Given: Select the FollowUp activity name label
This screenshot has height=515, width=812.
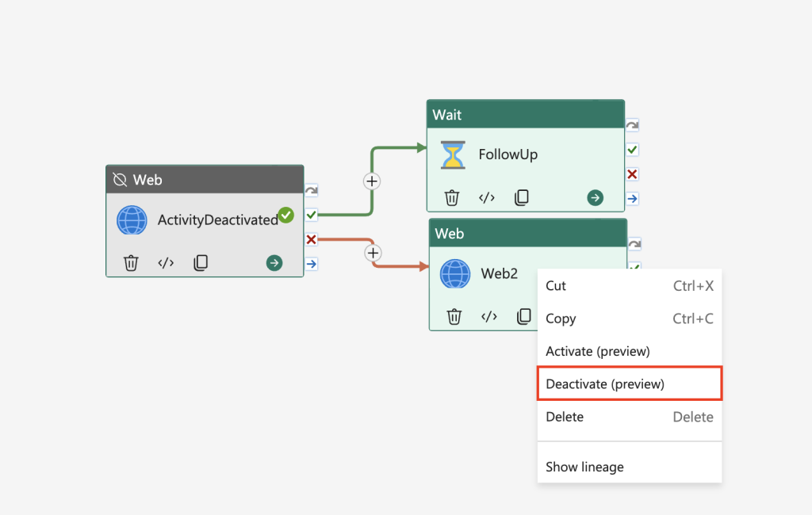Looking at the screenshot, I should point(507,154).
